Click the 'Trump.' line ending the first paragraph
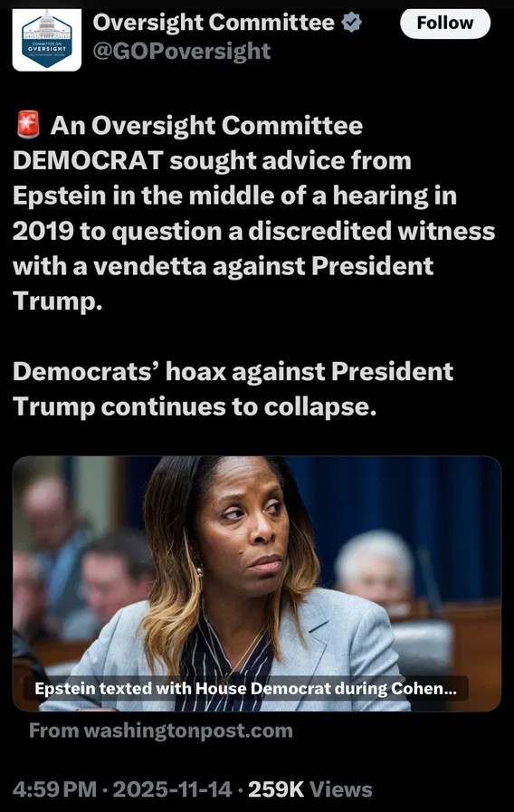 point(57,301)
